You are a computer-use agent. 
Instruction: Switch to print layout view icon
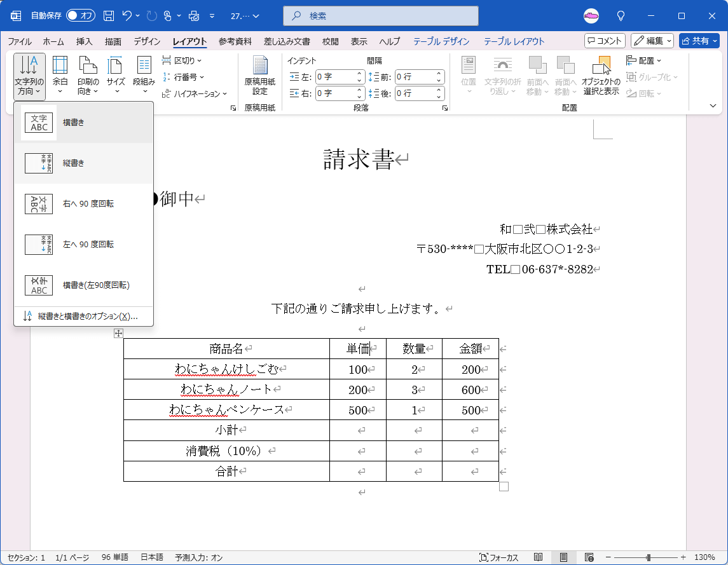(563, 557)
